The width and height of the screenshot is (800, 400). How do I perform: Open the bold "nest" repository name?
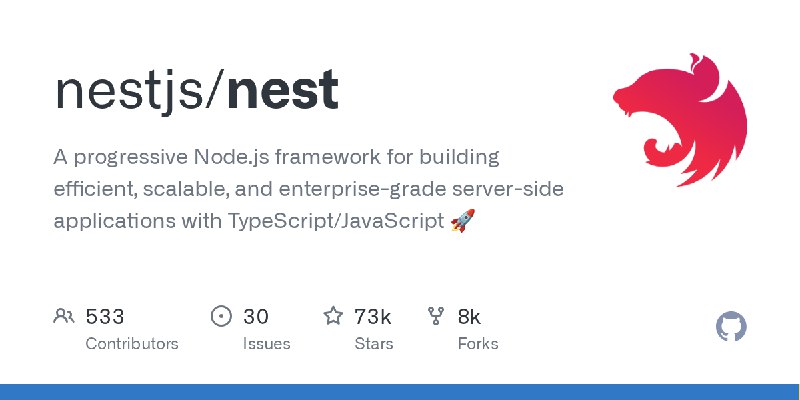coord(282,91)
